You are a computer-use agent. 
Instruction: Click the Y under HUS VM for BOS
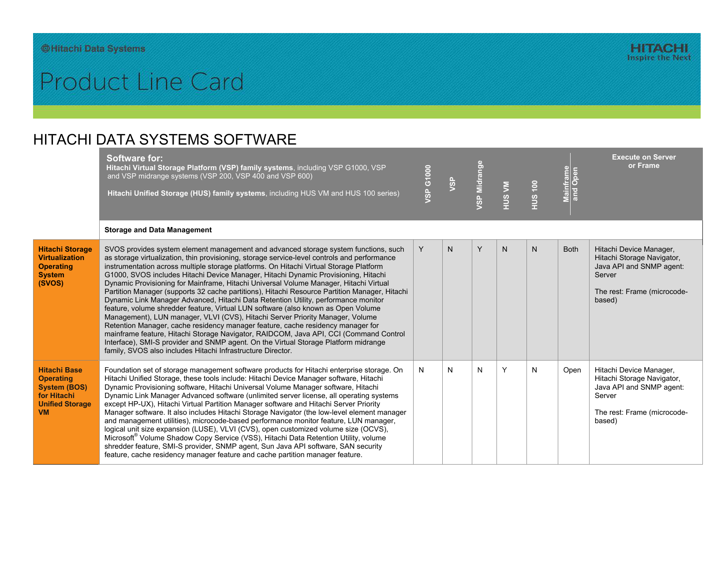point(504,370)
